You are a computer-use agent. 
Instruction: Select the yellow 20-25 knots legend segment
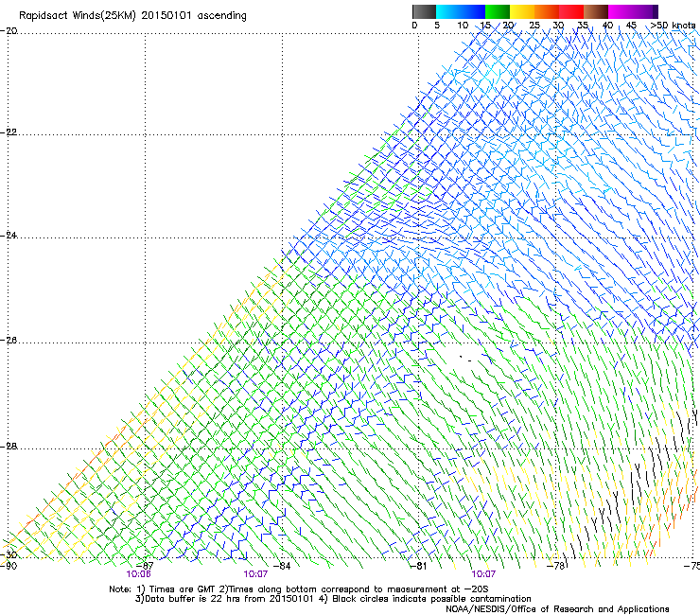tap(522, 11)
